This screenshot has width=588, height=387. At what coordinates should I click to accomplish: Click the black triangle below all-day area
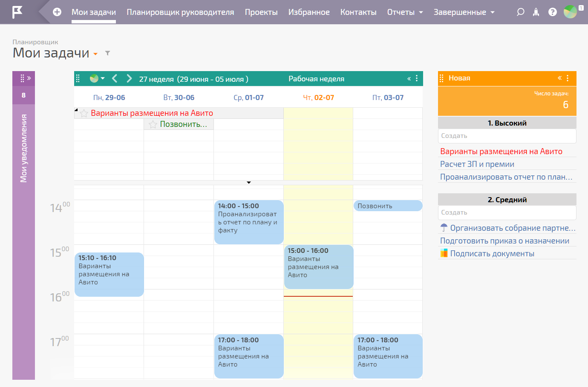click(x=249, y=183)
